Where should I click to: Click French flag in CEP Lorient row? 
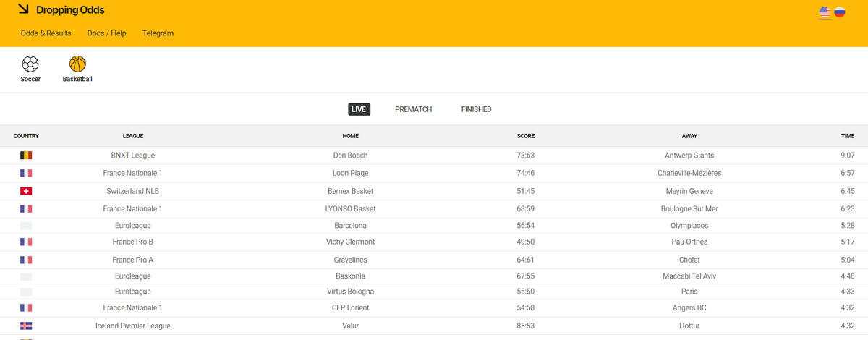pos(26,308)
